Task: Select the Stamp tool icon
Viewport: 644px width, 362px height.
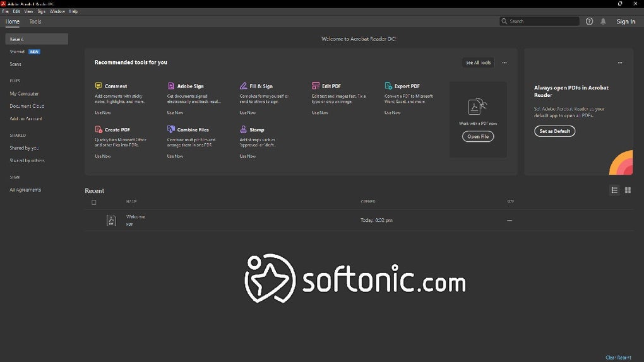Action: pos(243,129)
